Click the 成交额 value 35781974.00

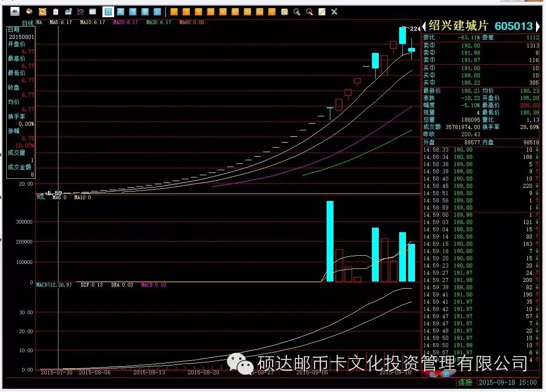coord(463,127)
